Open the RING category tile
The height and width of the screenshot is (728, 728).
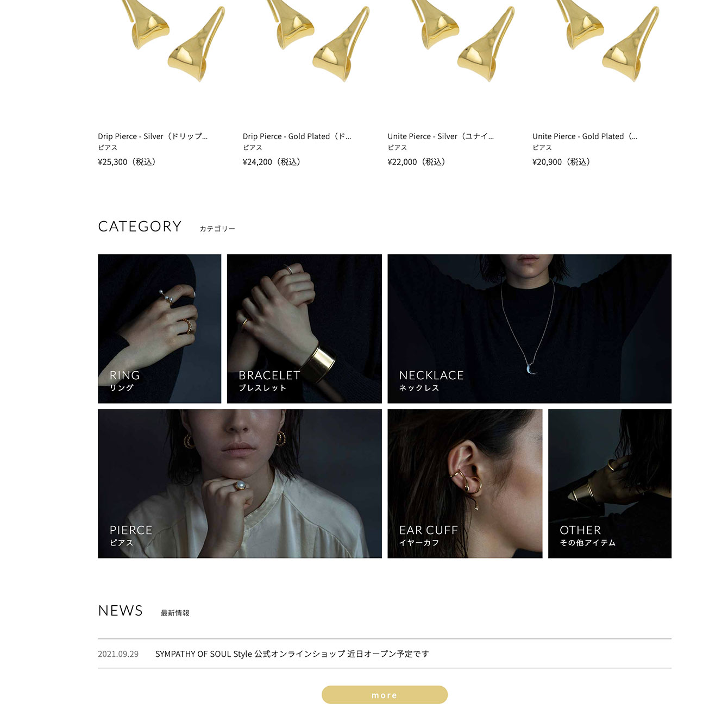click(x=159, y=329)
